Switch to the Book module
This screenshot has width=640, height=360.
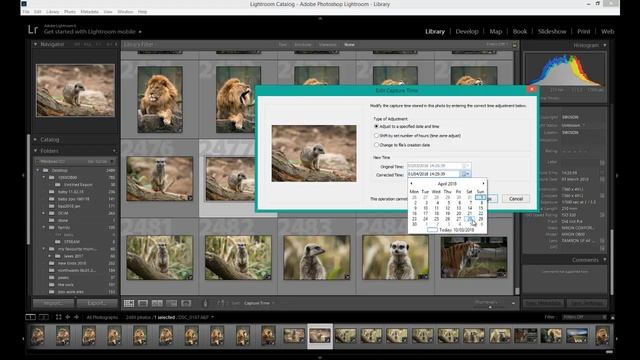click(x=520, y=31)
